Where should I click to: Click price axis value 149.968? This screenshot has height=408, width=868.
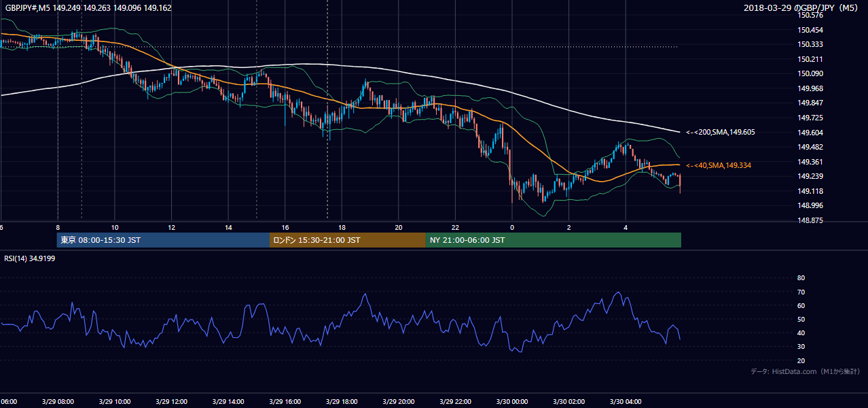tap(810, 88)
